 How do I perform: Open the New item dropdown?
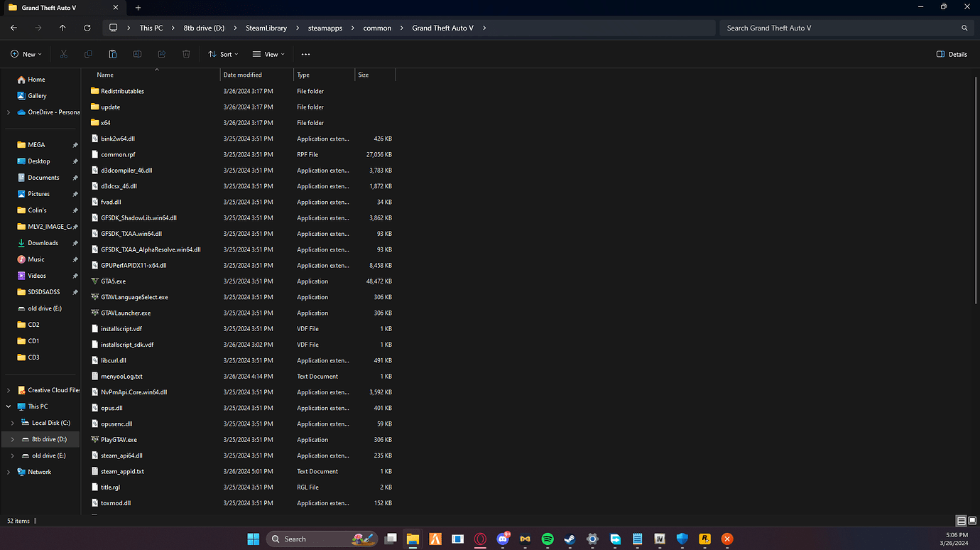pyautogui.click(x=26, y=54)
